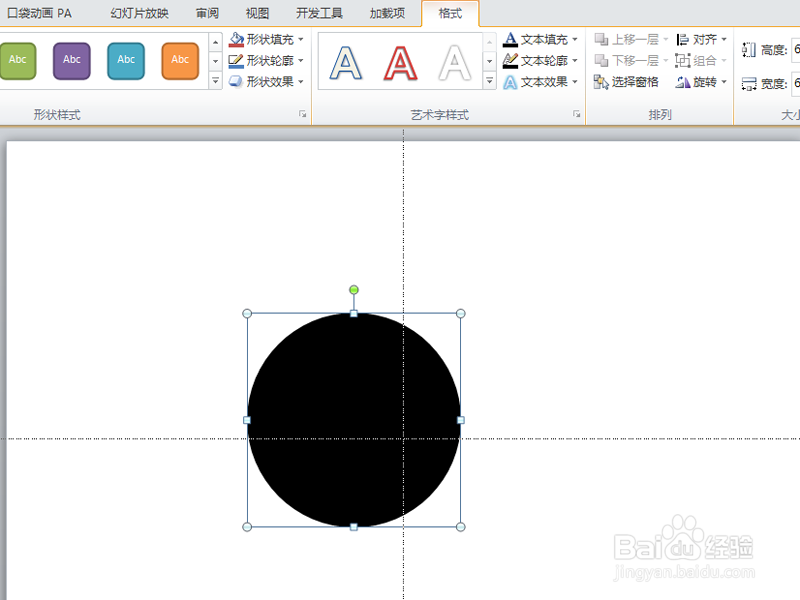Switch to the 加载项 tab
Viewport: 800px width, 600px height.
tap(387, 13)
